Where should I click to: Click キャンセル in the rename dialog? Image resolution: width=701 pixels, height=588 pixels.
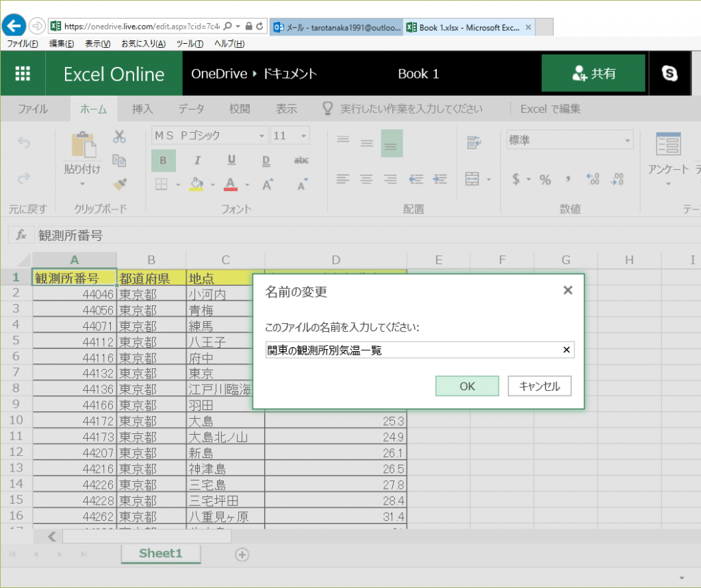coord(539,386)
